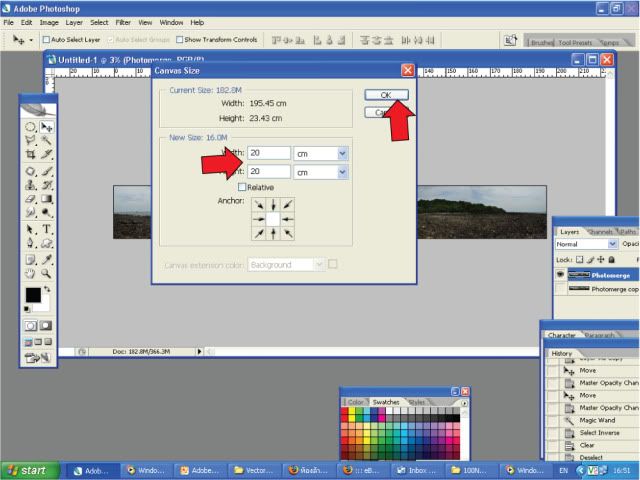Viewport: 640px width, 480px height.
Task: Select the Blur tool
Action: pos(30,212)
